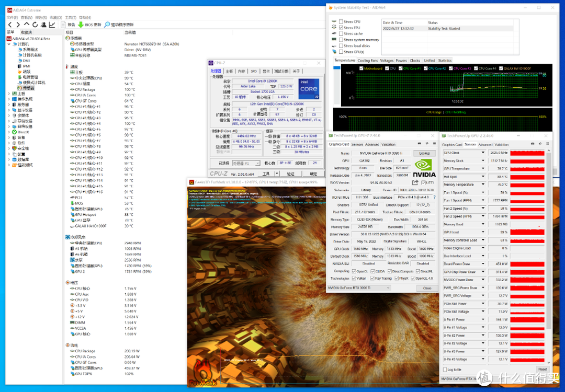This screenshot has width=565, height=392.
Task: Click the Intel Core i9 logo in CPU-Z
Action: 309,88
